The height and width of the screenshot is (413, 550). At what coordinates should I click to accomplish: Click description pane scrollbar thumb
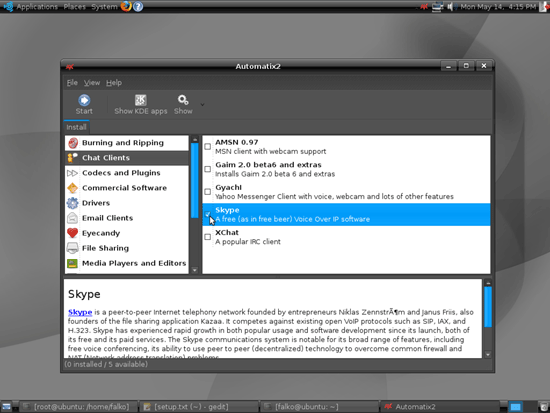(488, 307)
